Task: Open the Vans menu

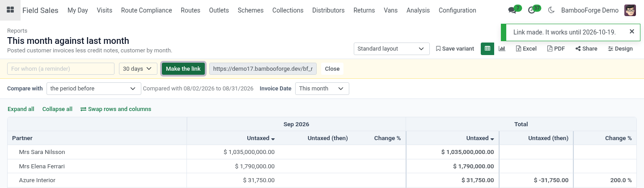Action: pos(391,10)
